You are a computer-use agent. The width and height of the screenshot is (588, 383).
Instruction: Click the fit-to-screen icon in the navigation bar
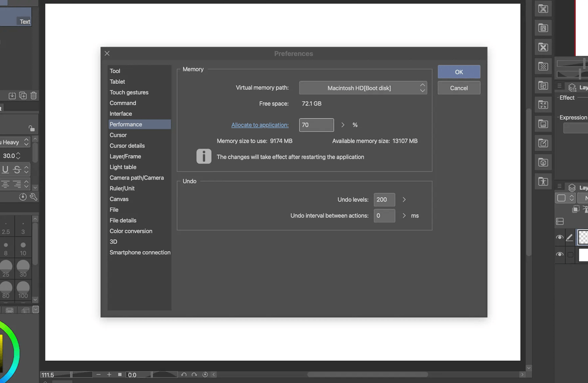(120, 374)
